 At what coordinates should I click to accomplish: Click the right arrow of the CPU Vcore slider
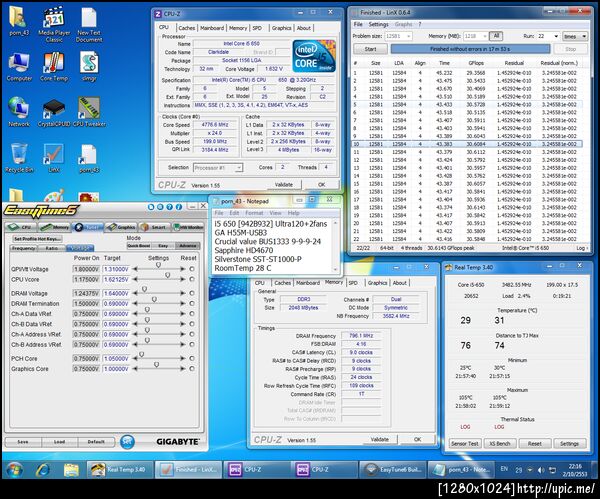pyautogui.click(x=183, y=279)
